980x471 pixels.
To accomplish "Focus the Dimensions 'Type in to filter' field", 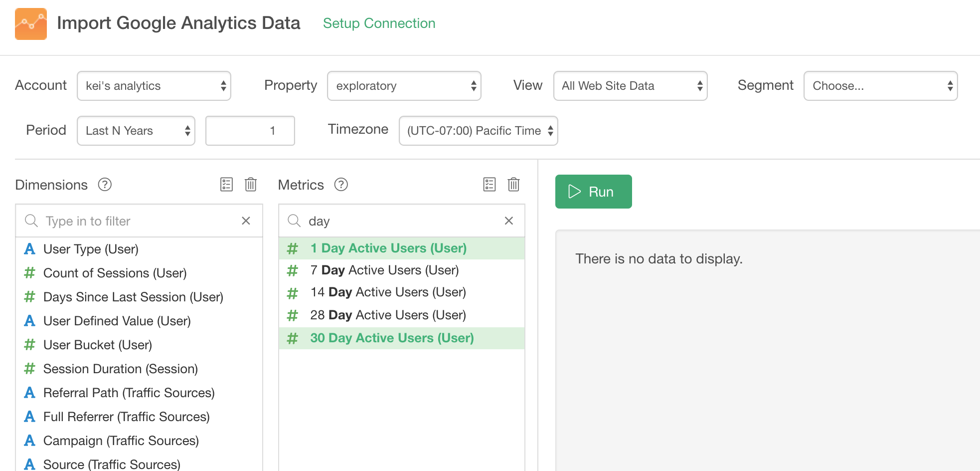I will pos(139,221).
